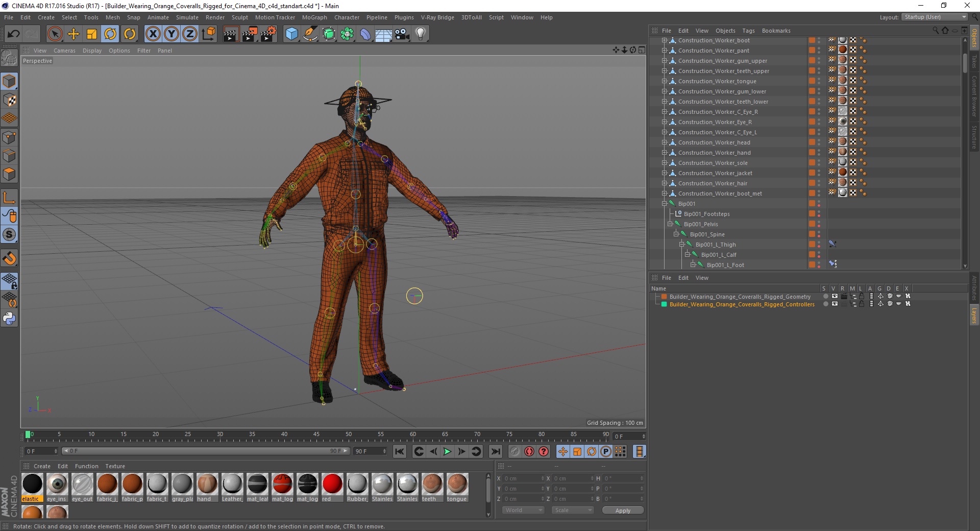Click the Record Active Objects button
This screenshot has width=980, height=531.
click(x=514, y=451)
